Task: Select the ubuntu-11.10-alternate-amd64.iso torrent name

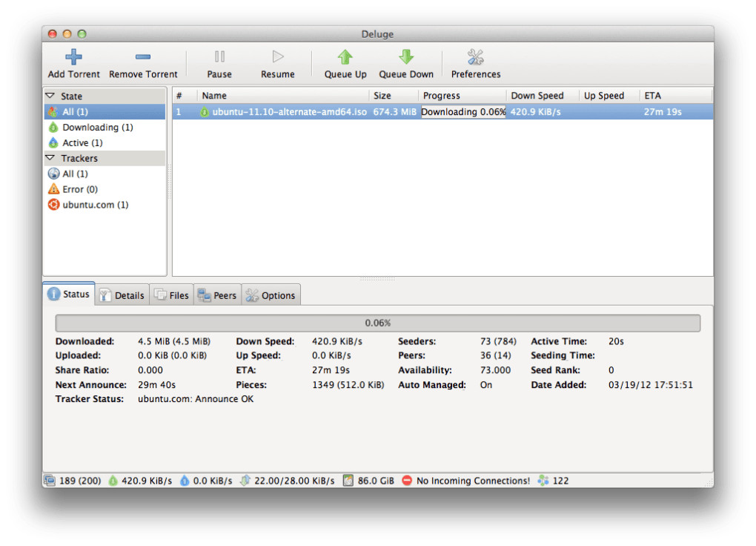Action: tap(289, 111)
